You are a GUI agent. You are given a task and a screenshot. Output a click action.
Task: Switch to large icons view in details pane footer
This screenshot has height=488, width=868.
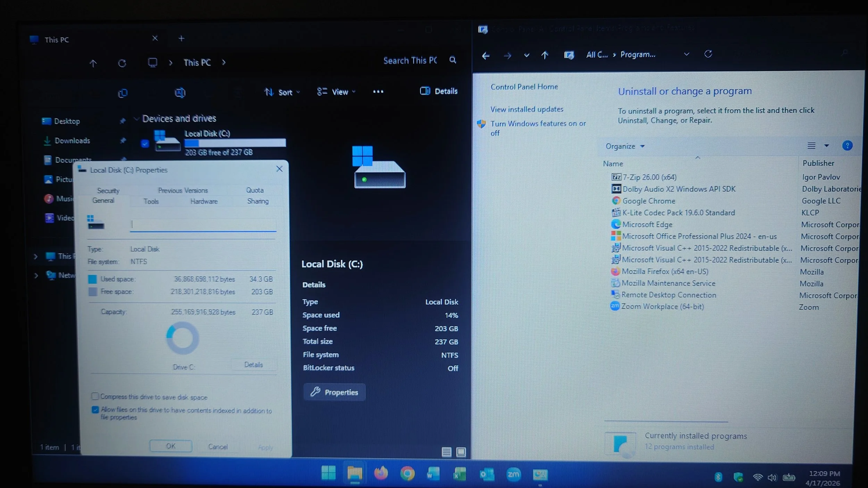pos(461,452)
